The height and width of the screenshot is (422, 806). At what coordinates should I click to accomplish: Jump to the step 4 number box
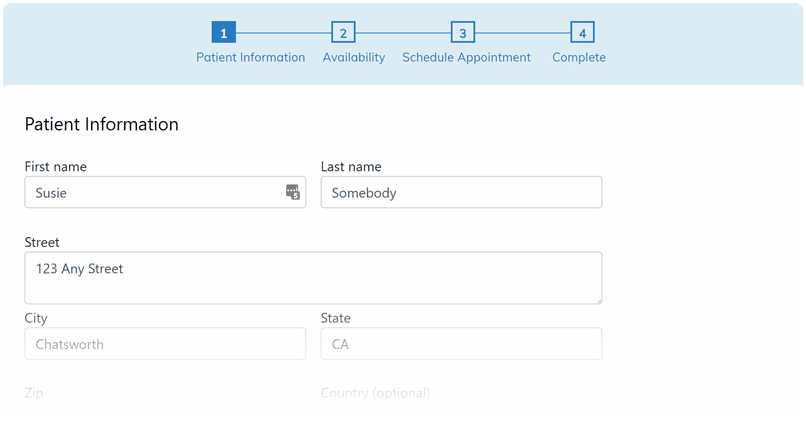point(582,32)
